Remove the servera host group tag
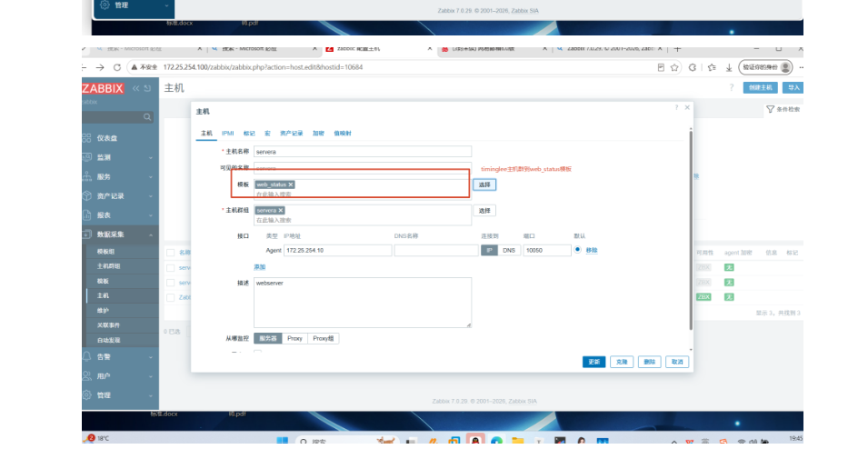 [281, 210]
